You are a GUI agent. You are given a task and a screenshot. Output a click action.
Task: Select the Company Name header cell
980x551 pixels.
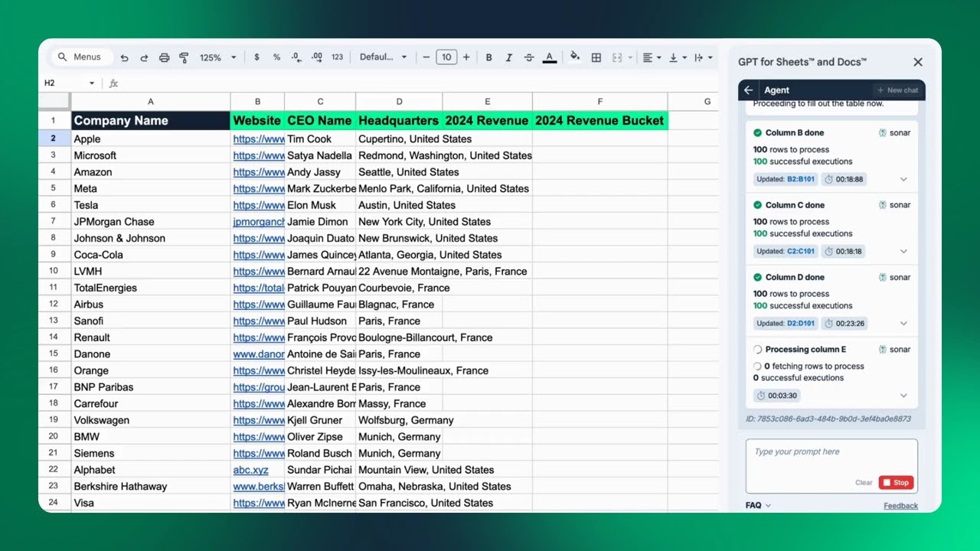click(151, 120)
